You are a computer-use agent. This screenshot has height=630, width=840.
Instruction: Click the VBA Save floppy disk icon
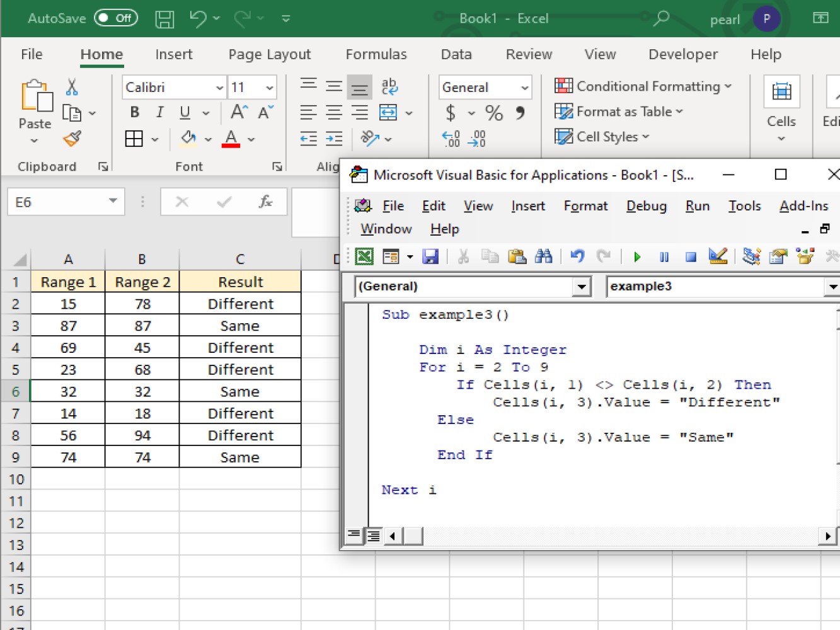(430, 256)
